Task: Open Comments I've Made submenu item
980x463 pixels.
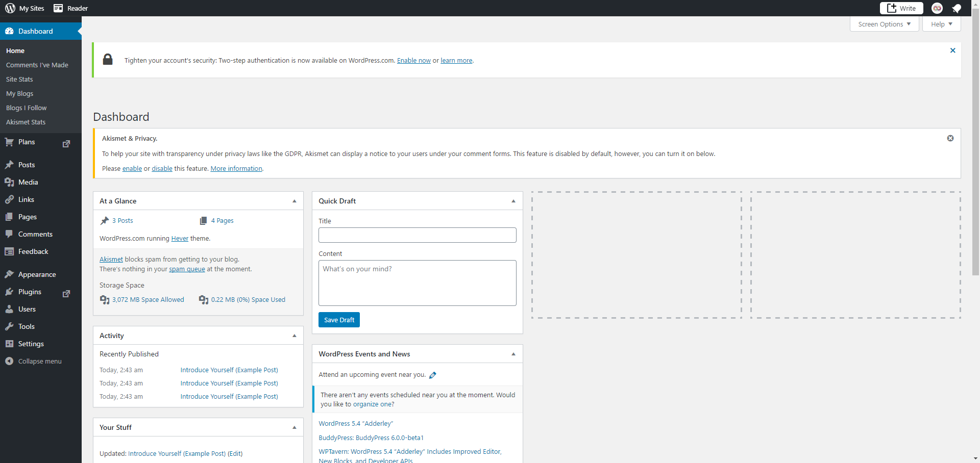Action: click(37, 65)
